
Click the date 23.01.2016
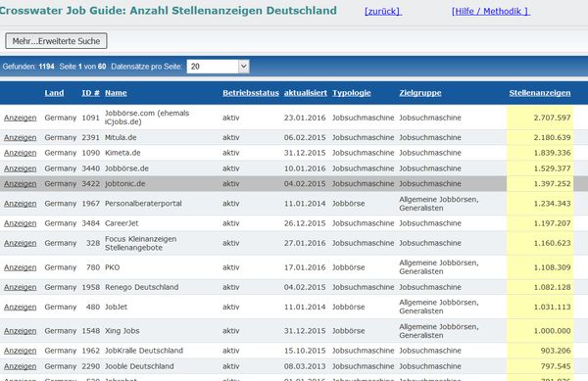coord(305,118)
